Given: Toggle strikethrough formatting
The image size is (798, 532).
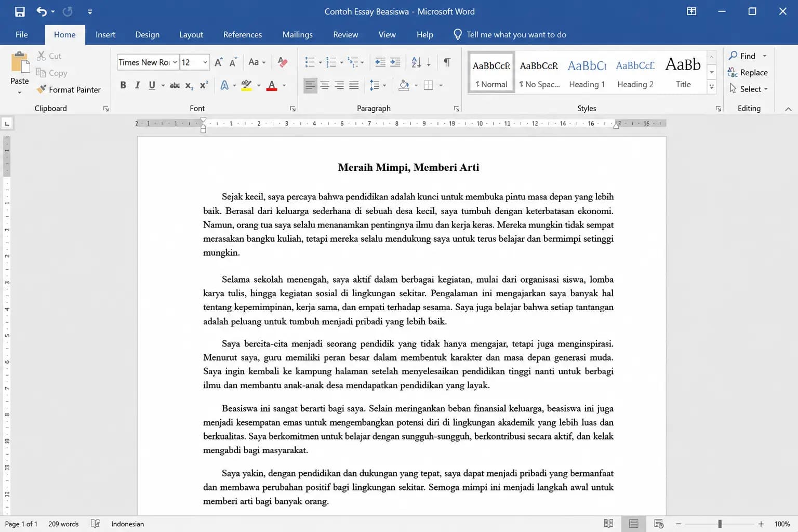Looking at the screenshot, I should coord(175,85).
